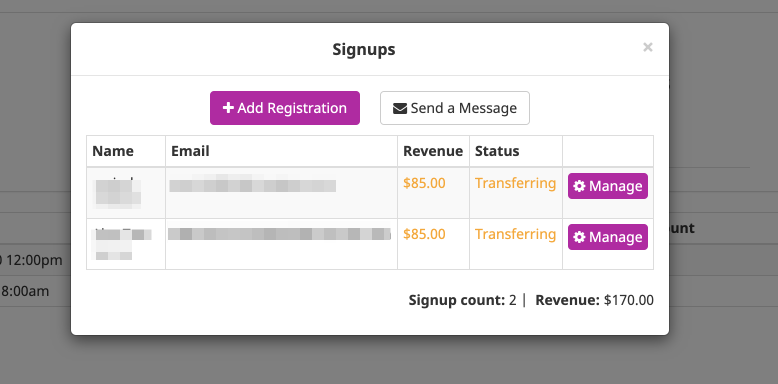Viewport: 778px width, 384px height.
Task: Click the total Revenue $170.00 summary
Action: (x=594, y=300)
